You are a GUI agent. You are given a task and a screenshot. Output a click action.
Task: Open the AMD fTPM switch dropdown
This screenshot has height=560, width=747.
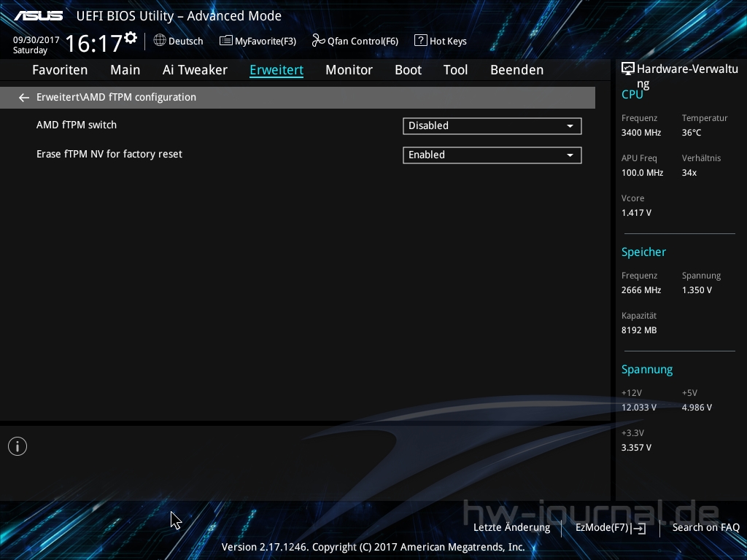tap(492, 125)
